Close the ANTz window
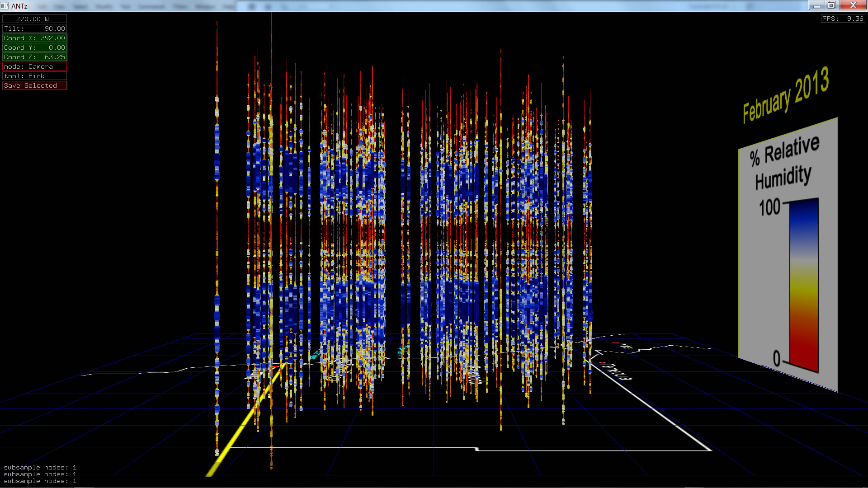Screen dimensions: 868x488 point(853,5)
